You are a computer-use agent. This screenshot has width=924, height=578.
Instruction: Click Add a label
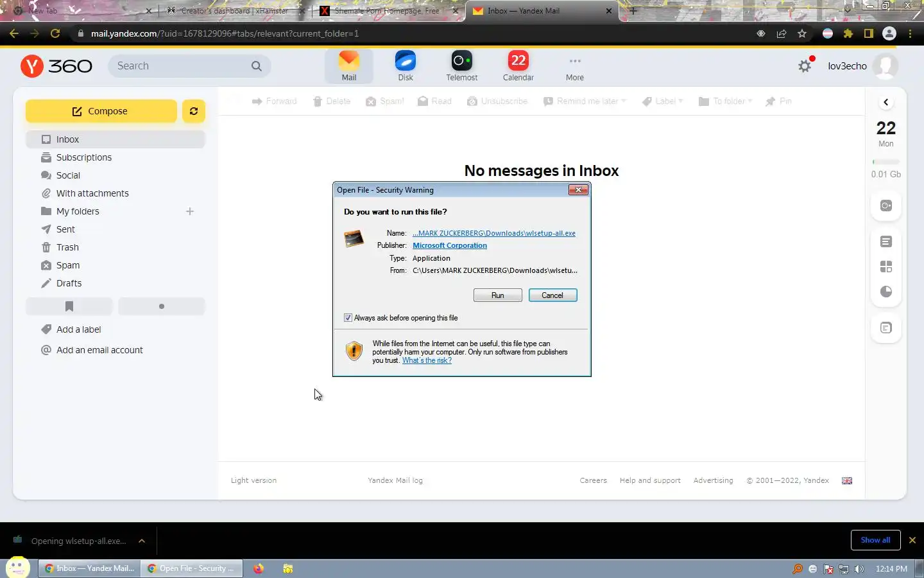pos(71,329)
